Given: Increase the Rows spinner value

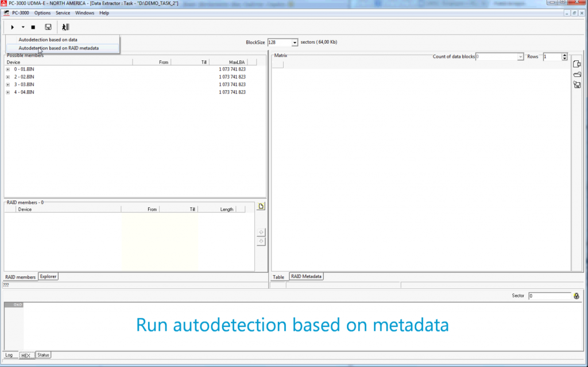Looking at the screenshot, I should 564,55.
